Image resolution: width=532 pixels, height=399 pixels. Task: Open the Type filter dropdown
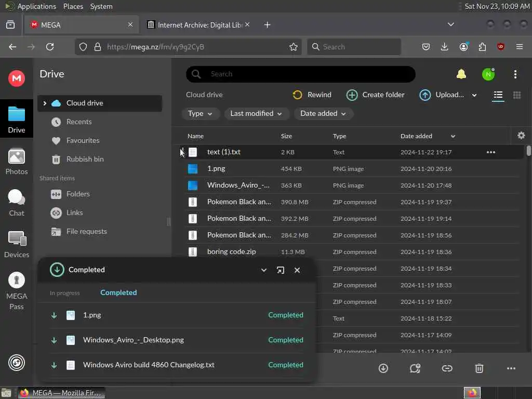(200, 114)
